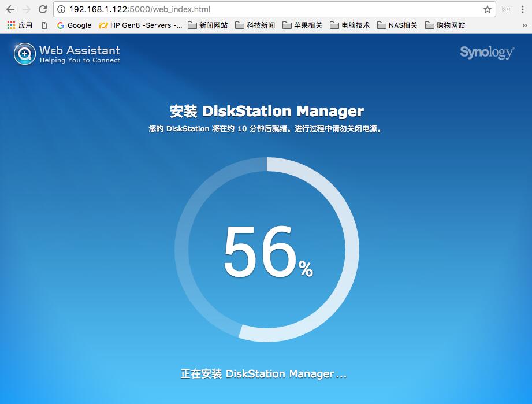The height and width of the screenshot is (404, 532).
Task: Open the 新闻网站 bookmarks folder
Action: click(209, 25)
